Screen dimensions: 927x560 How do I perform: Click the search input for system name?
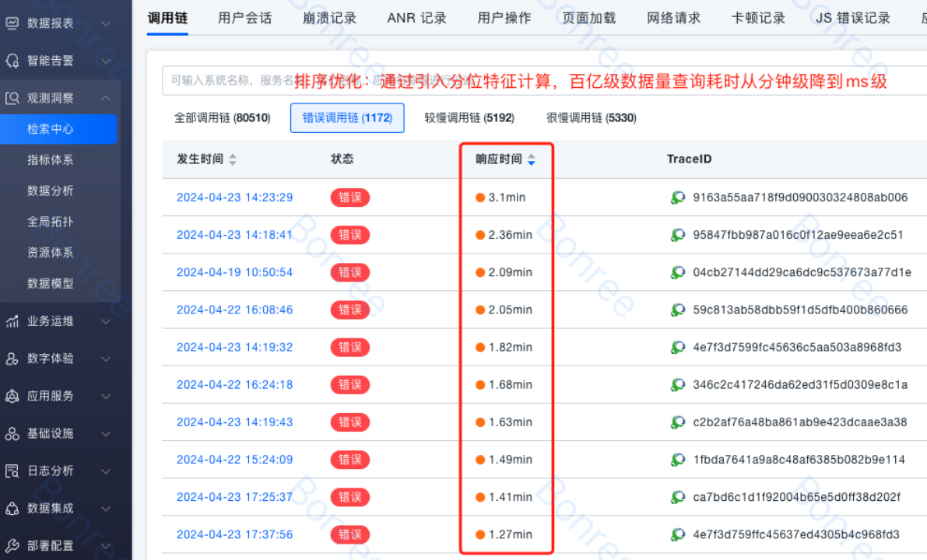226,80
